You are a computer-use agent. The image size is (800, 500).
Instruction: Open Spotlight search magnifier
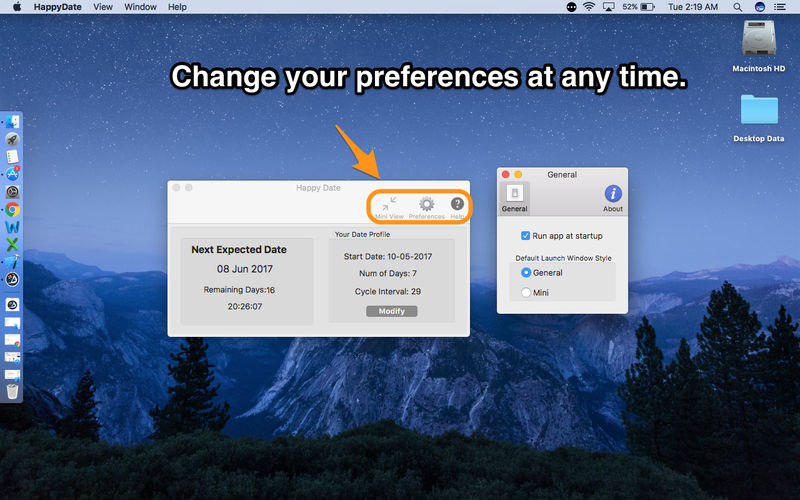coord(737,7)
